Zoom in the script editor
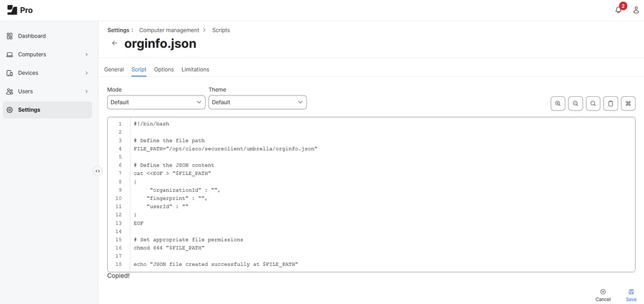This screenshot has width=644, height=304. (x=558, y=103)
